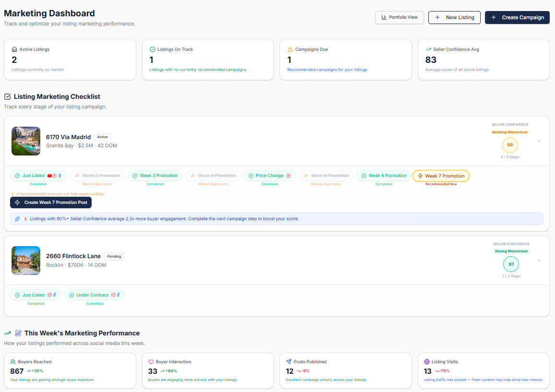Click the chart emoji beside This Week's Marketing Performance

pyautogui.click(x=18, y=333)
